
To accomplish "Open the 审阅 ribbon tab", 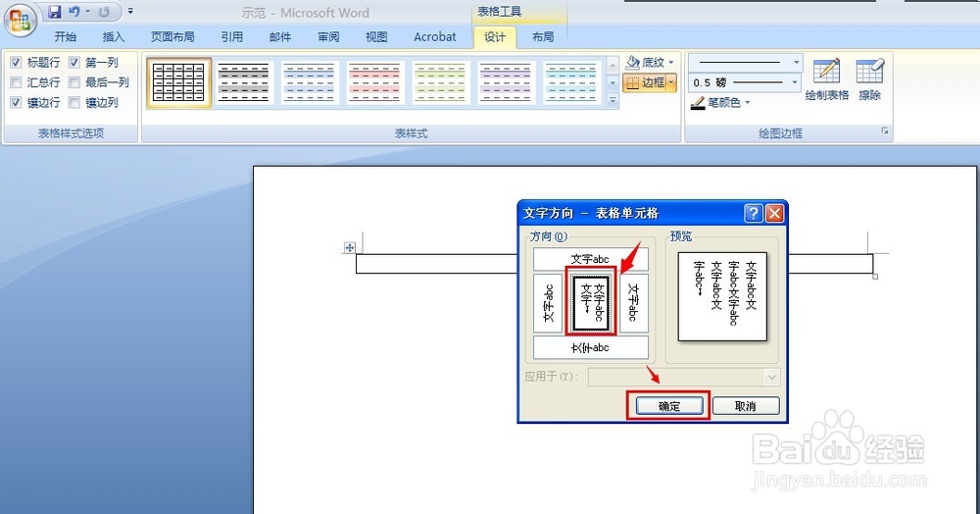I will tap(328, 37).
